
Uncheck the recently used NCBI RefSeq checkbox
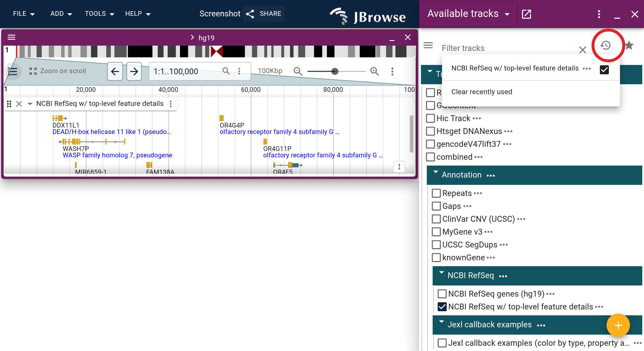coord(604,70)
